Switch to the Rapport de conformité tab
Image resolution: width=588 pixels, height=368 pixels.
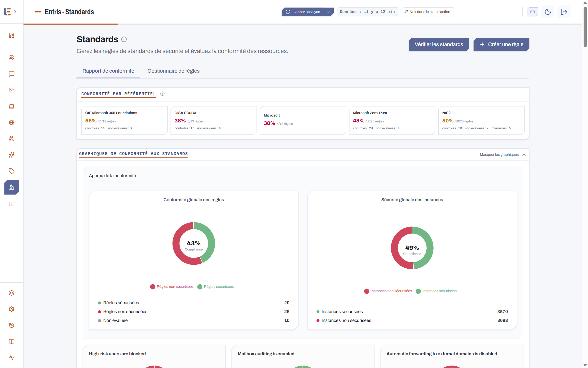click(x=108, y=71)
